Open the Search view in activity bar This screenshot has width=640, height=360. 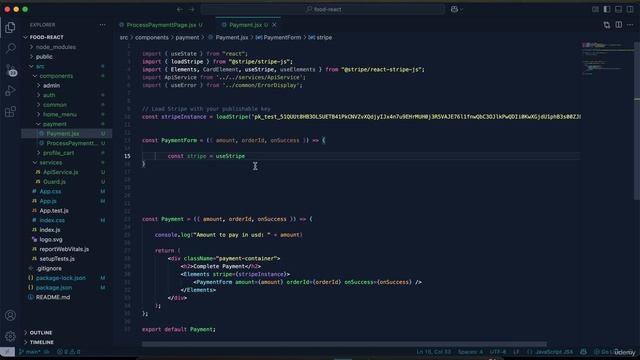10,48
